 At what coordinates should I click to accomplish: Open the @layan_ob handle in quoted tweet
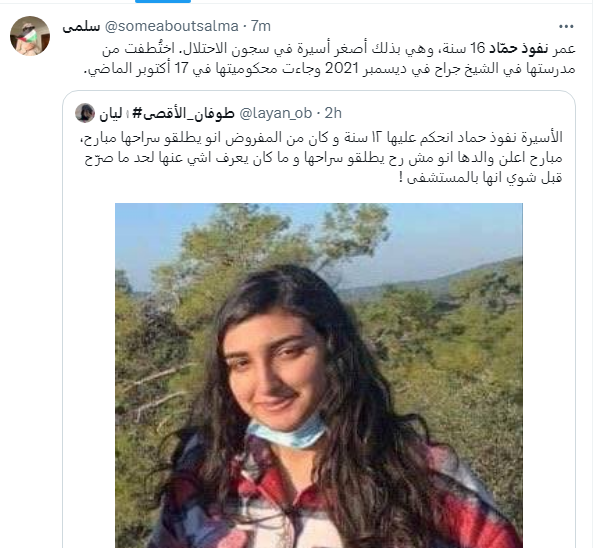click(275, 113)
